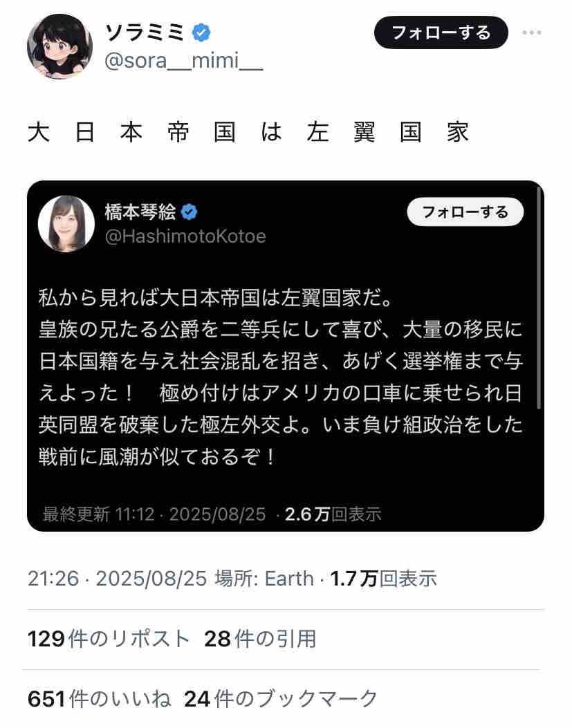Open the 1.7万回表示 view count

coord(384,579)
